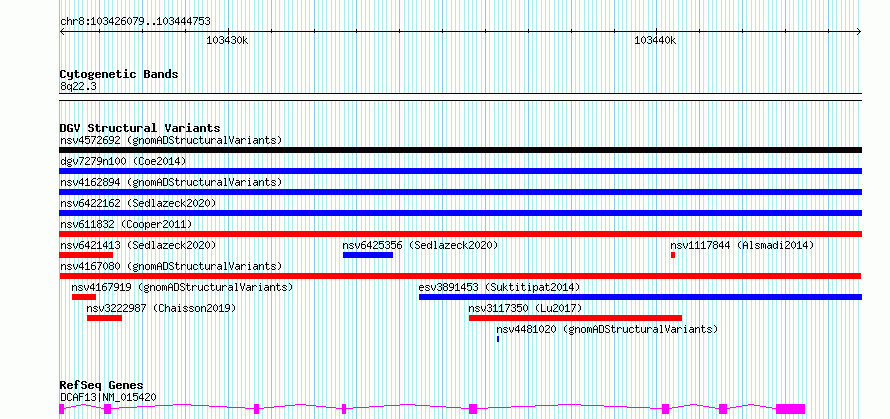The height and width of the screenshot is (419, 890).
Task: Click the widest magenta exon of DCAF13
Action: coord(791,409)
